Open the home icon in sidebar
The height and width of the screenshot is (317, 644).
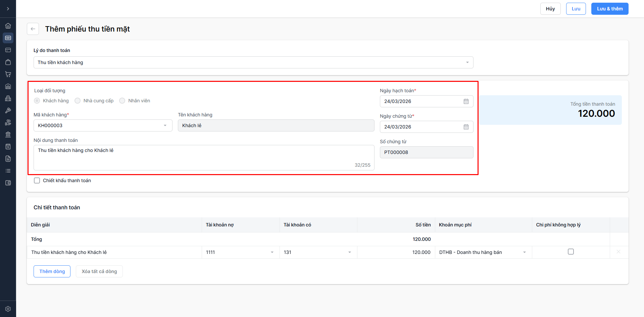point(8,26)
